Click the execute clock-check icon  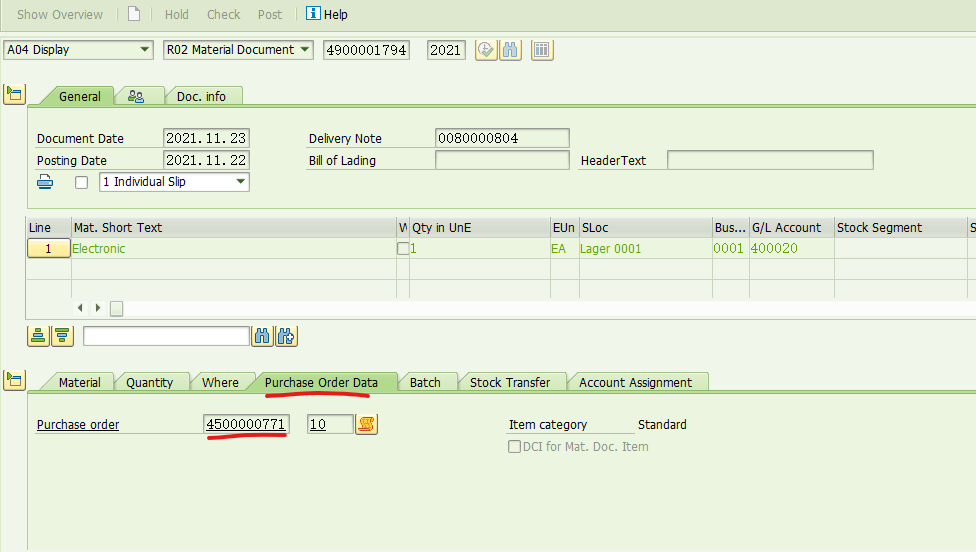coord(486,50)
